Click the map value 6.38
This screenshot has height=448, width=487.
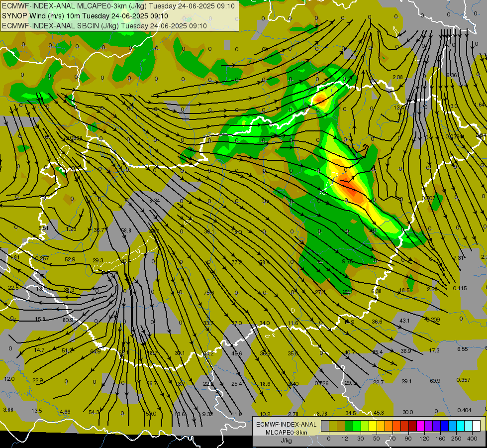tap(377, 291)
